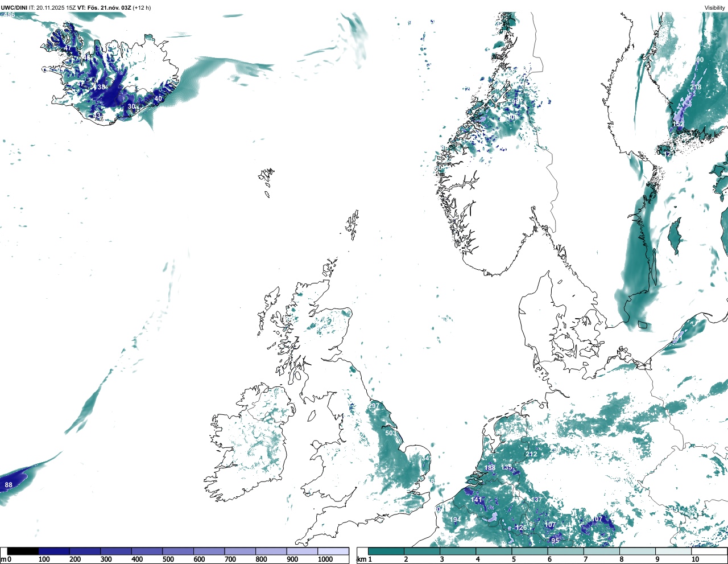This screenshot has width=728, height=564.
Task: Click the 88 value southwest over the Atlantic
Action: [x=9, y=485]
